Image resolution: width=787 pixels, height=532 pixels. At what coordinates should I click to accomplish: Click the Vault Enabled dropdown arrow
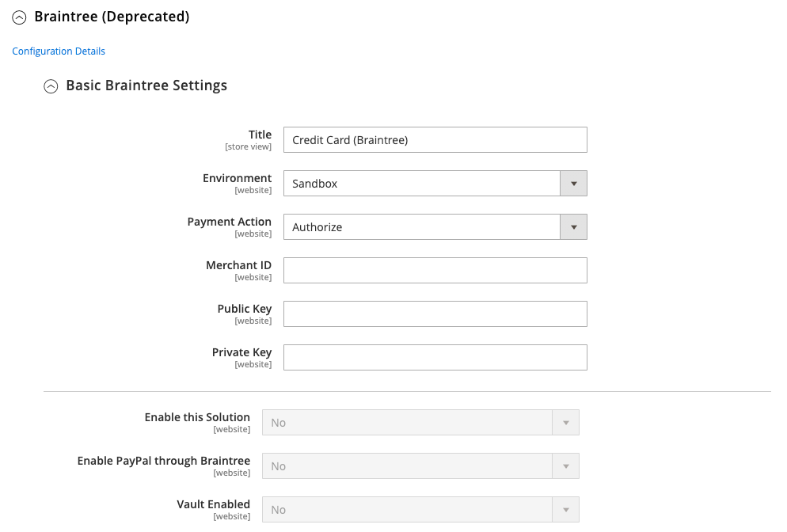click(x=565, y=510)
